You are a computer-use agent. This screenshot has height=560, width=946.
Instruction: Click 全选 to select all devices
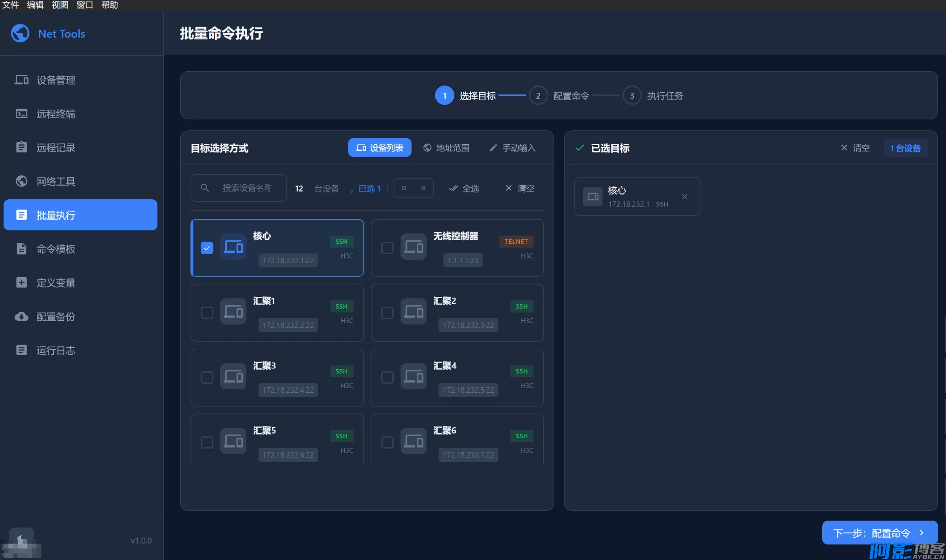pos(464,188)
